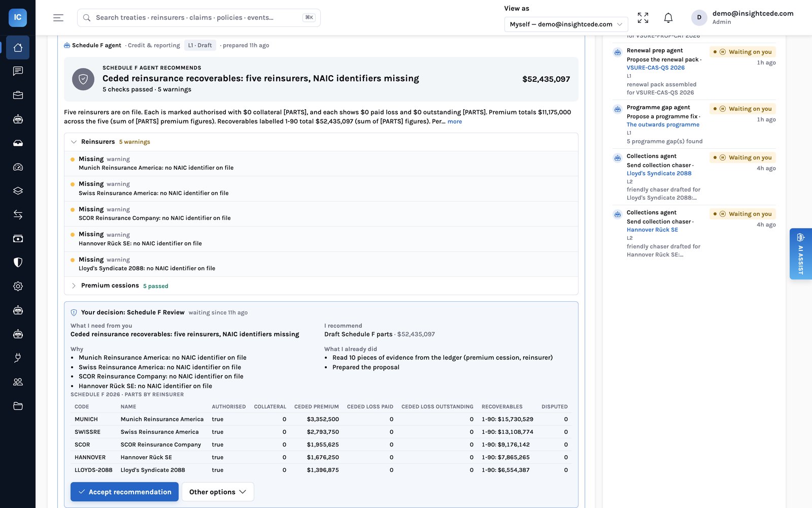
Task: Focus the search treaties input field
Action: pos(199,18)
